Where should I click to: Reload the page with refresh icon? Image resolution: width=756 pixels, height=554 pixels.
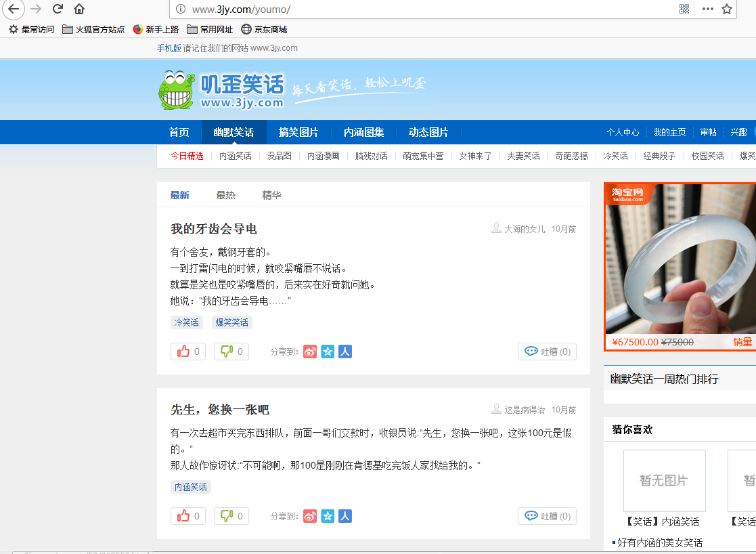(x=58, y=9)
